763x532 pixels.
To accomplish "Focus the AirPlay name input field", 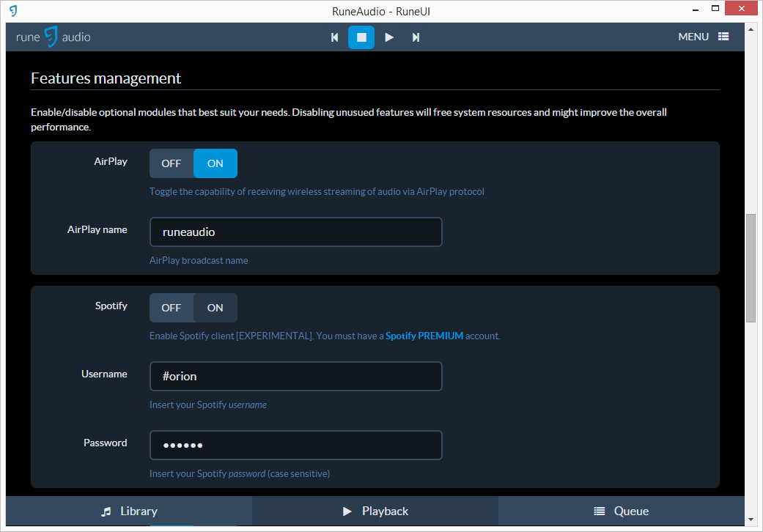I will 296,232.
